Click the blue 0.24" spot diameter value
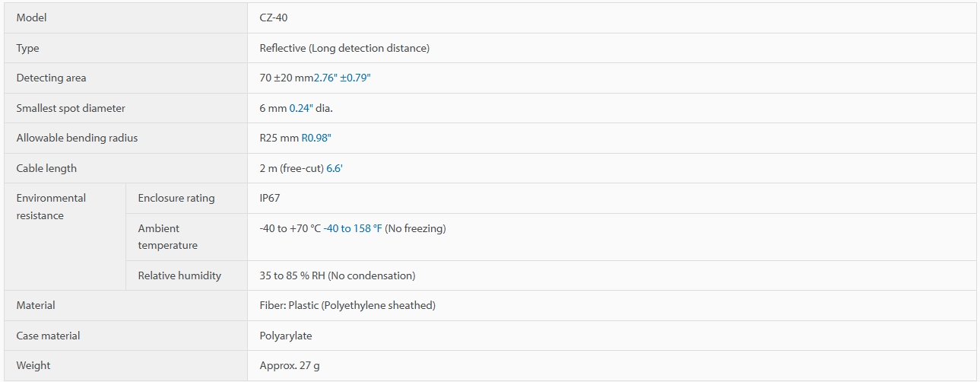 tap(301, 108)
